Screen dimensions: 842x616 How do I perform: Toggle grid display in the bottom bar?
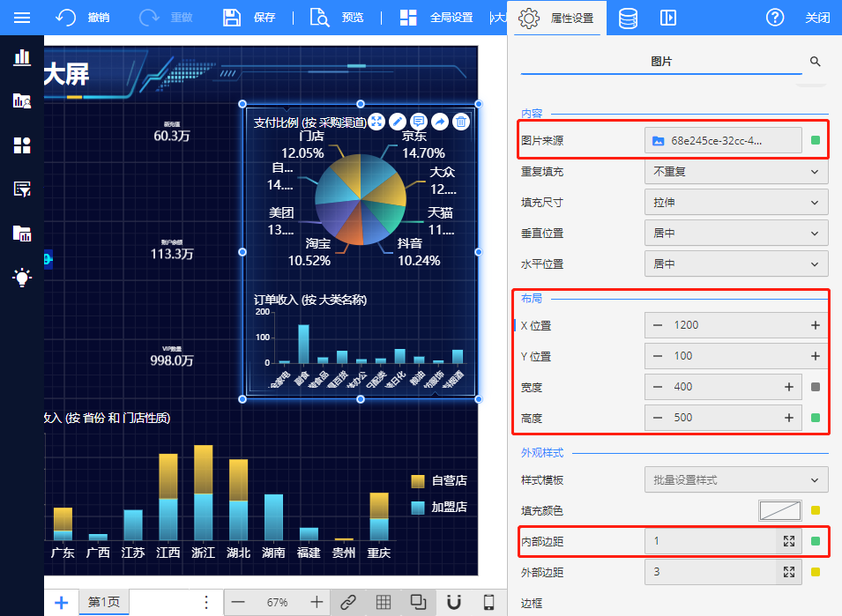point(384,602)
